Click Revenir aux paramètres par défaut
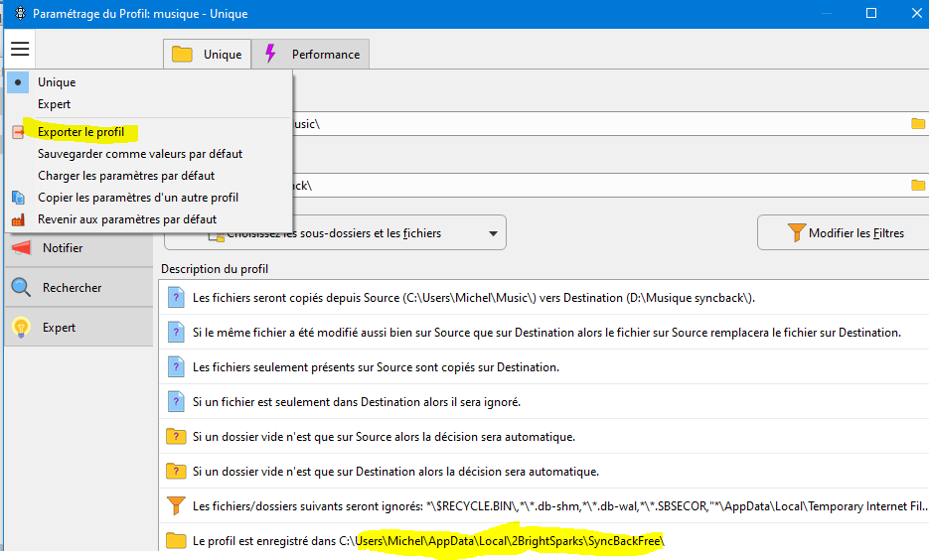 127,219
